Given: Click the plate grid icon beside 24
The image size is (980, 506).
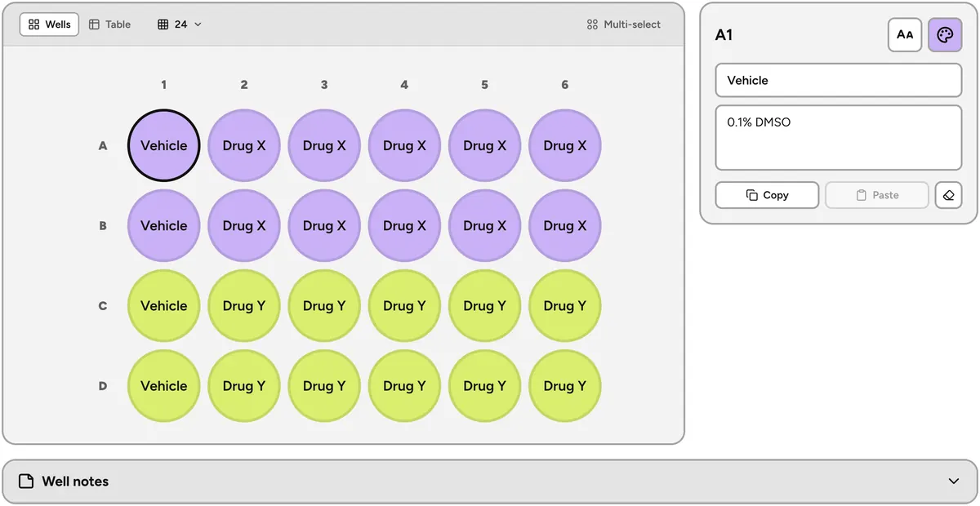Looking at the screenshot, I should (x=163, y=24).
